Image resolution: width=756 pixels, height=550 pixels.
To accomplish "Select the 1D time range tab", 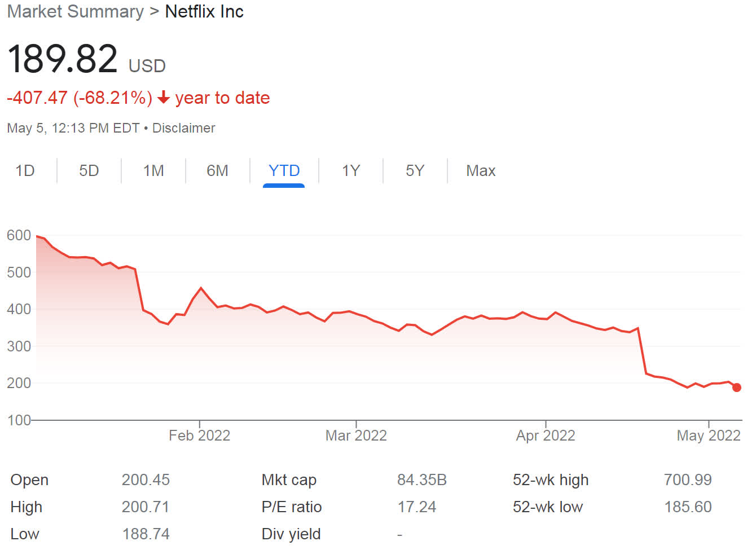I will pos(25,170).
